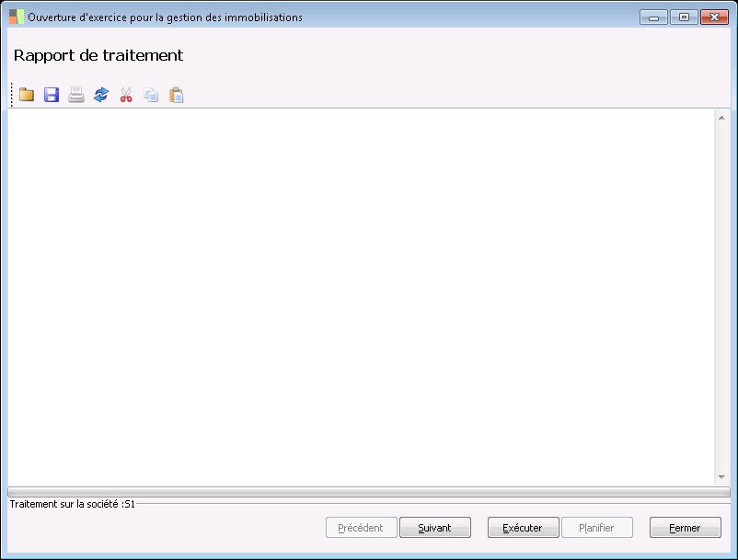Refresh the report with blue arrows icon

point(101,95)
